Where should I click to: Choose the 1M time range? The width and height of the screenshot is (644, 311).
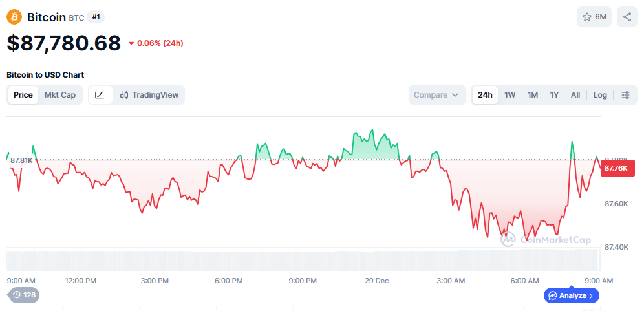pos(533,95)
